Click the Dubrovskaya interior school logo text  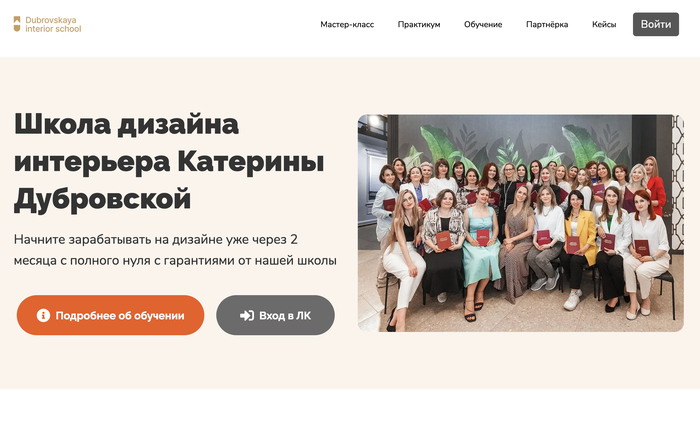(x=53, y=25)
